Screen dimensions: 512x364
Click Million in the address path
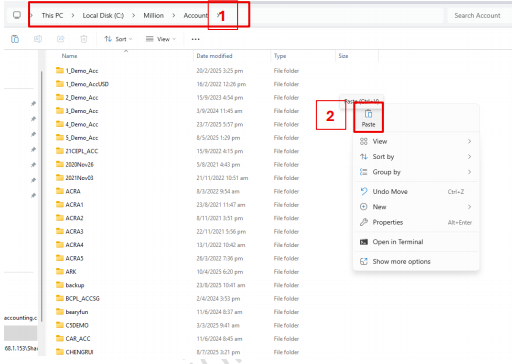154,15
